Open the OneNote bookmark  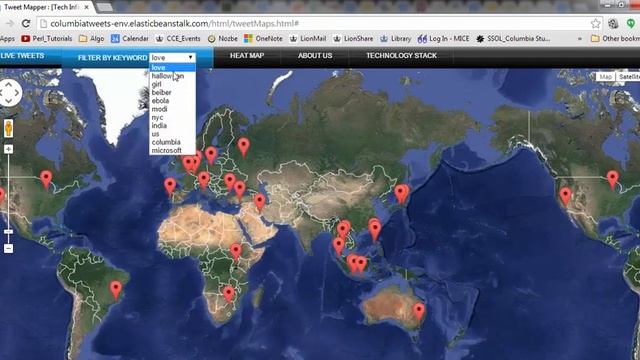[x=263, y=38]
